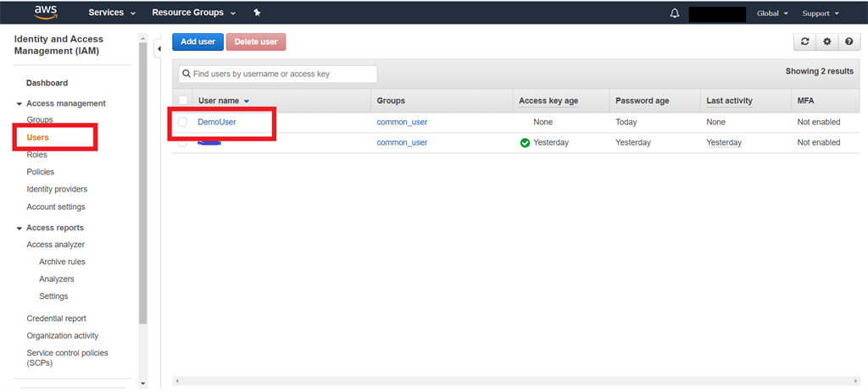Viewport: 868px width, 392px height.
Task: Click the Add user button
Action: [x=198, y=41]
